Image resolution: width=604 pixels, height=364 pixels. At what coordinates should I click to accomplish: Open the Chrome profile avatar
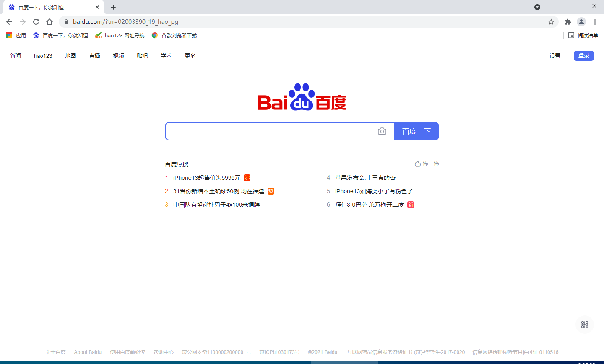coord(581,22)
